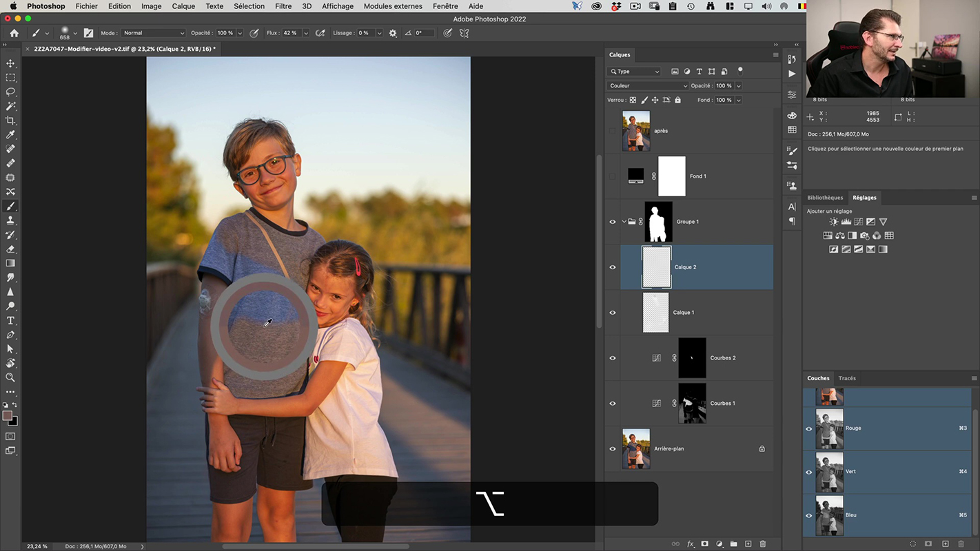Screen dimensions: 980x551
Task: Select the Lasso tool
Action: 10,92
